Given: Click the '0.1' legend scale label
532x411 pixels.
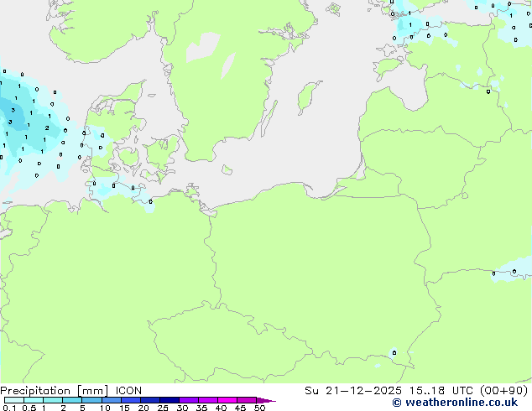Looking at the screenshot, I should pyautogui.click(x=9, y=408).
